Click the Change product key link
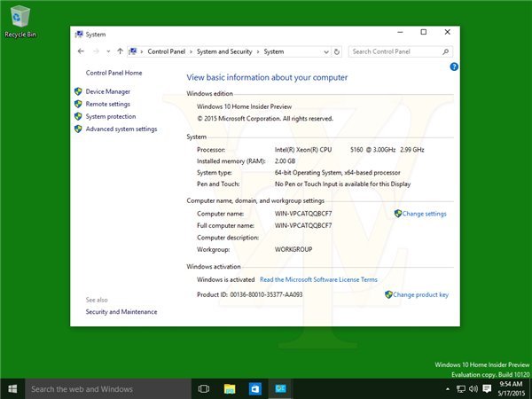The width and height of the screenshot is (532, 399). (419, 294)
